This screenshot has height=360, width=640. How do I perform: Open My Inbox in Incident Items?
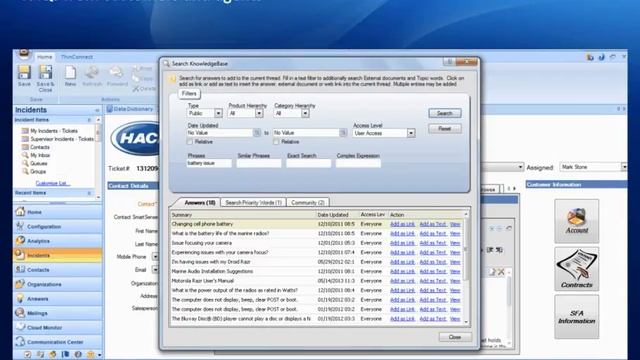click(36, 156)
